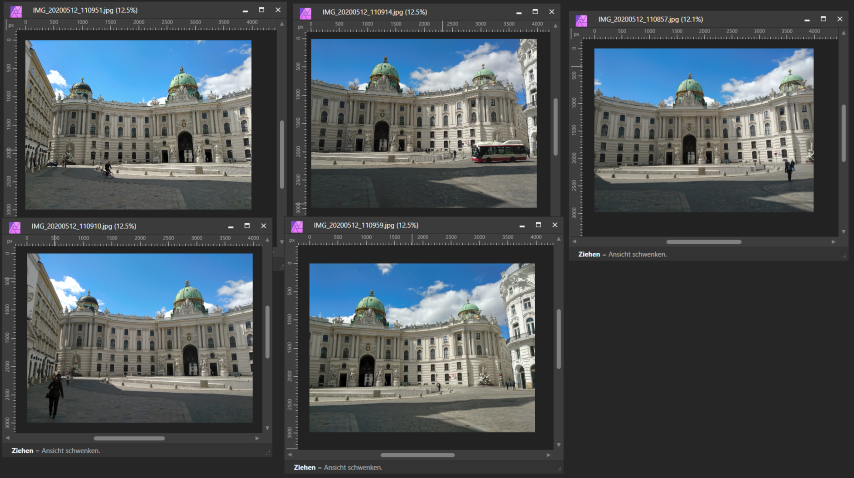Click horizontal scrollbar thumb in 110959.jpg window
Viewport: 854px width, 478px height.
coord(417,455)
